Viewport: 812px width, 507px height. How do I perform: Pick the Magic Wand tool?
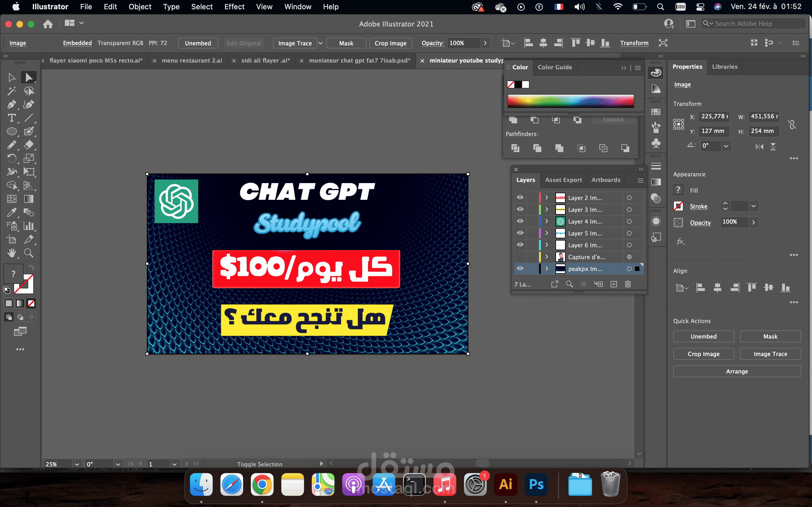coord(11,91)
